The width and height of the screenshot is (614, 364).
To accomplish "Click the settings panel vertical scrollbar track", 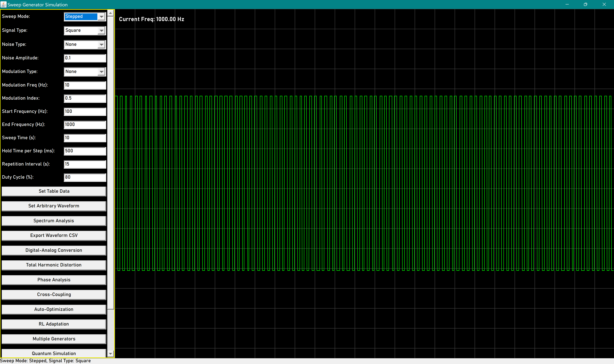I will 110,330.
